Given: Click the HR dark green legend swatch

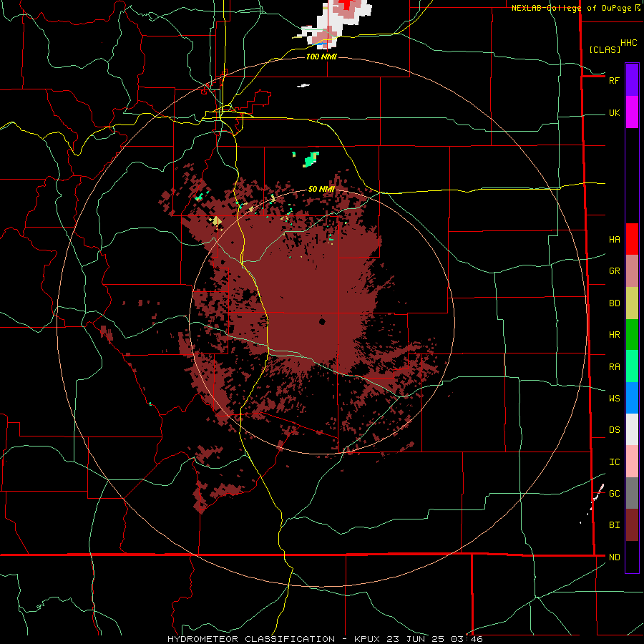Looking at the screenshot, I should (632, 334).
